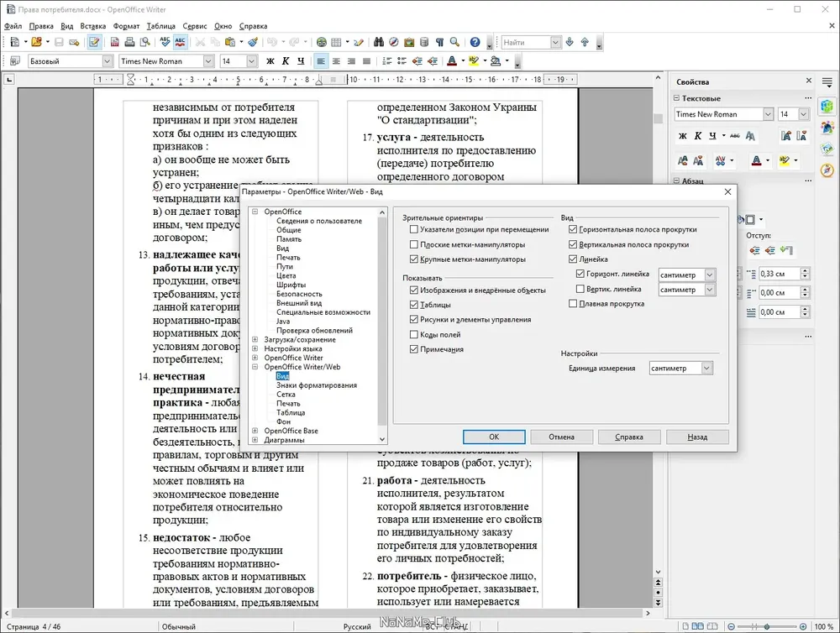Open the Navigator compass icon in sidebar
840x633 pixels.
[827, 170]
